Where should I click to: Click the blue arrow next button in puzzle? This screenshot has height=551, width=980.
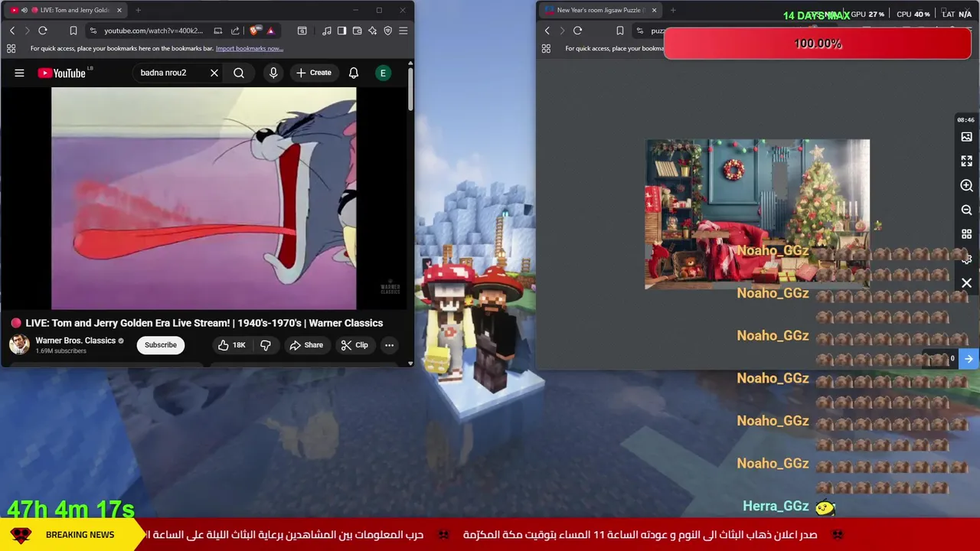pos(969,359)
